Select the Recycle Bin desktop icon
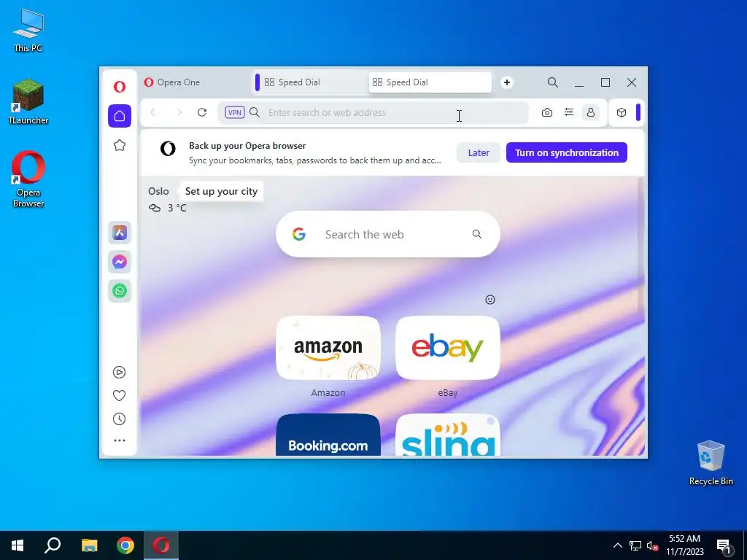This screenshot has height=560, width=747. 711,463
